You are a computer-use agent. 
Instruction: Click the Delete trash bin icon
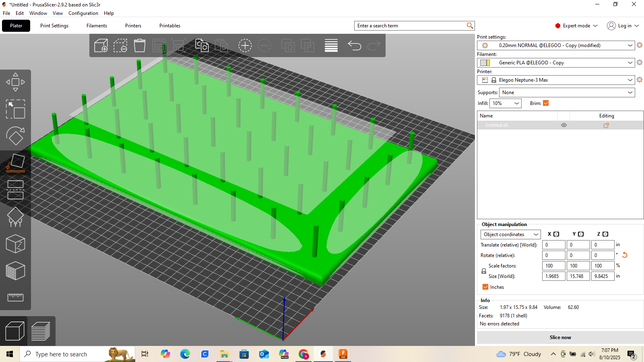(140, 45)
